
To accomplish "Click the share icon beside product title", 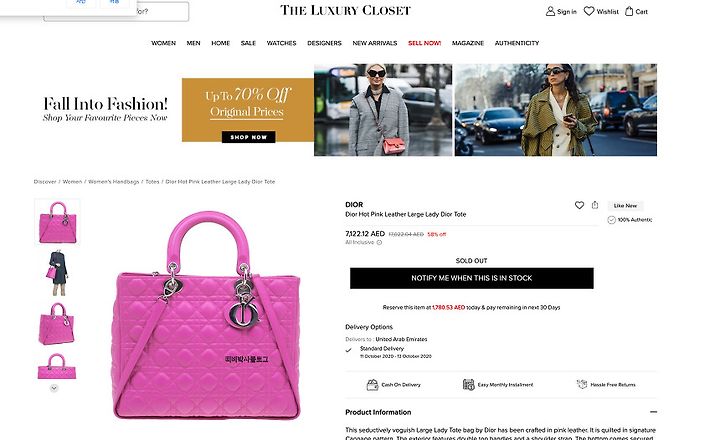I will point(595,205).
